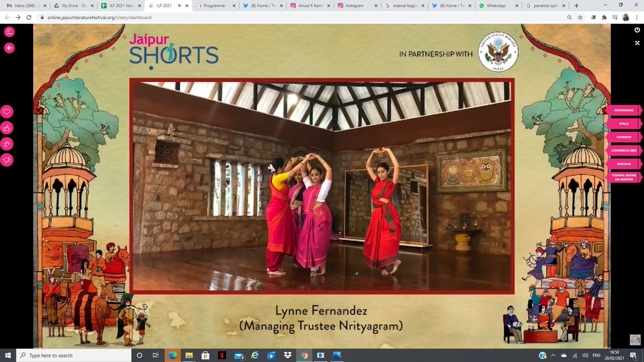Click the pink back arrow icon
This screenshot has height=362, width=644.
[x=9, y=48]
